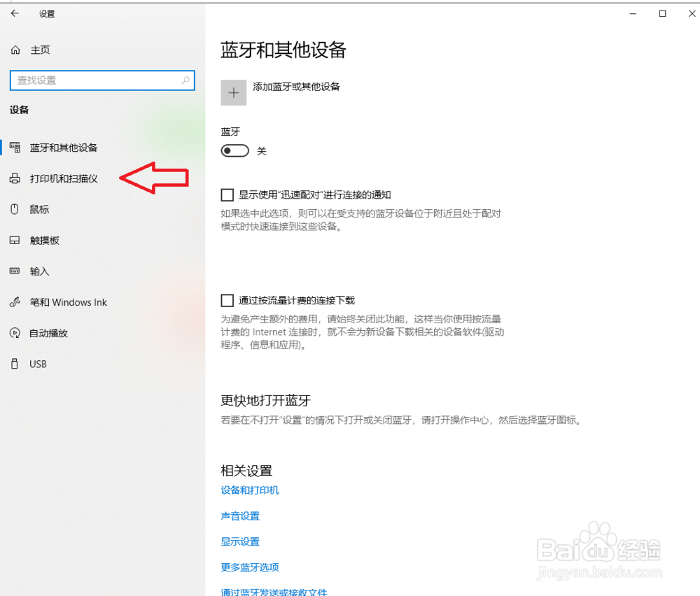Click inside the 查找设置 search box
The image size is (700, 596).
pyautogui.click(x=101, y=80)
